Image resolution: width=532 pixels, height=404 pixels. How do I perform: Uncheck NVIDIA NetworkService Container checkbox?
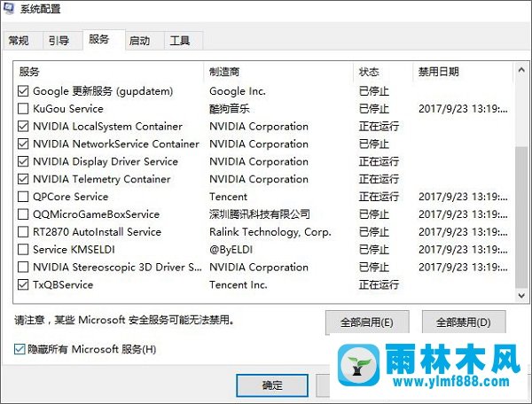click(x=23, y=144)
